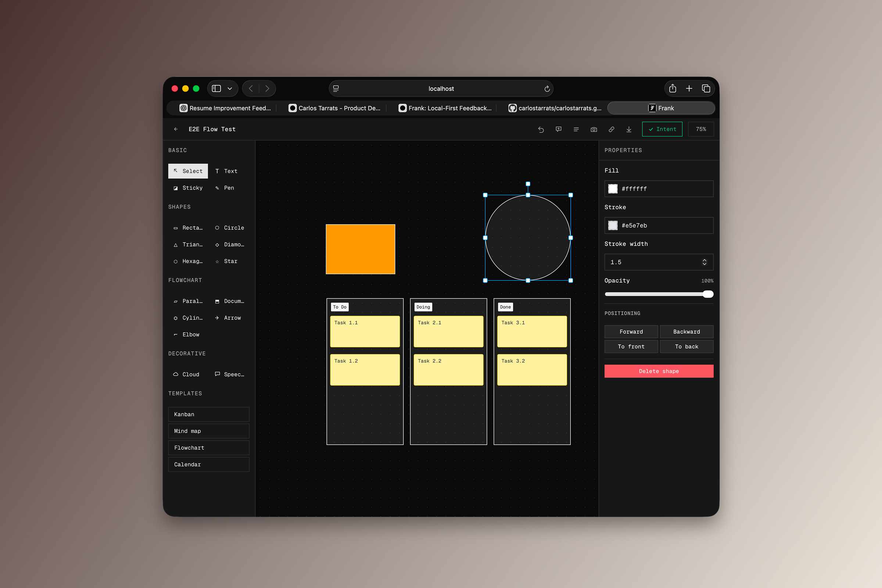
Task: Reload the page with refresh icon
Action: pyautogui.click(x=547, y=89)
